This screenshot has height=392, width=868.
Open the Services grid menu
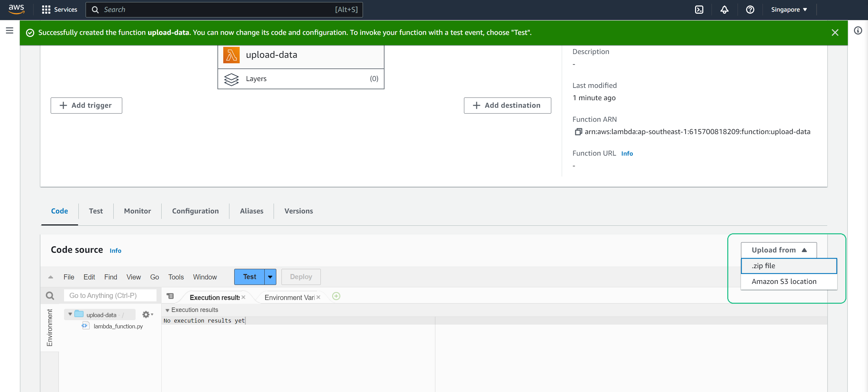[60, 10]
